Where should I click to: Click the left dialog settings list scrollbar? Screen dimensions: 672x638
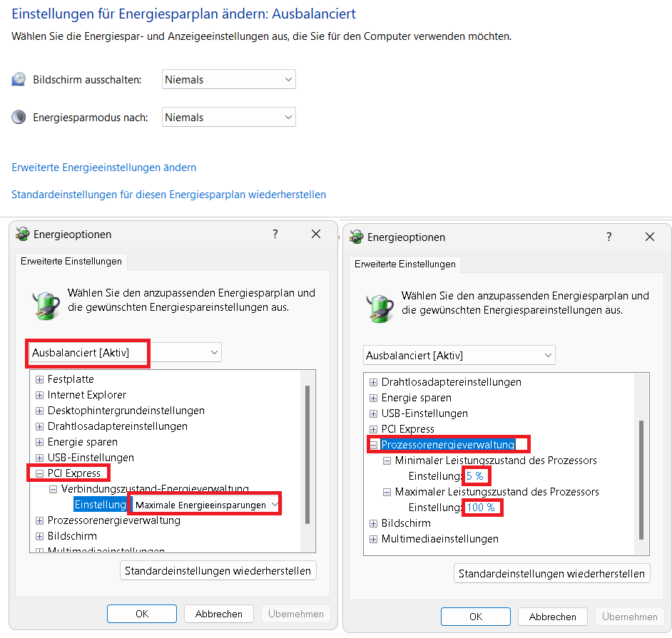point(307,454)
